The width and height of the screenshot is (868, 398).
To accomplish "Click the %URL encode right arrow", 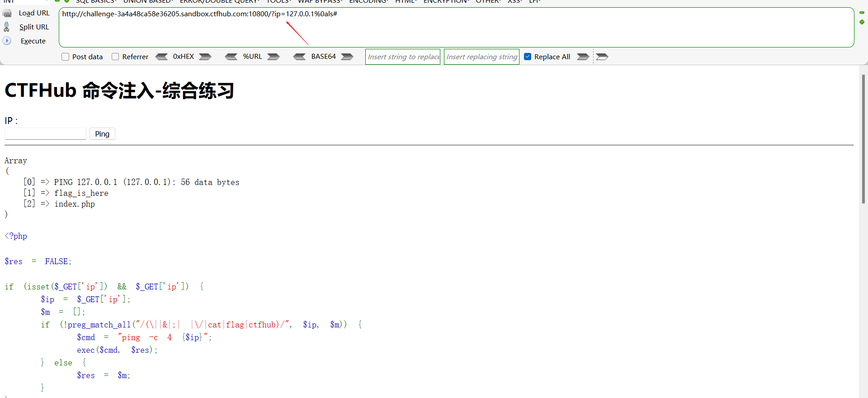I will click(274, 57).
